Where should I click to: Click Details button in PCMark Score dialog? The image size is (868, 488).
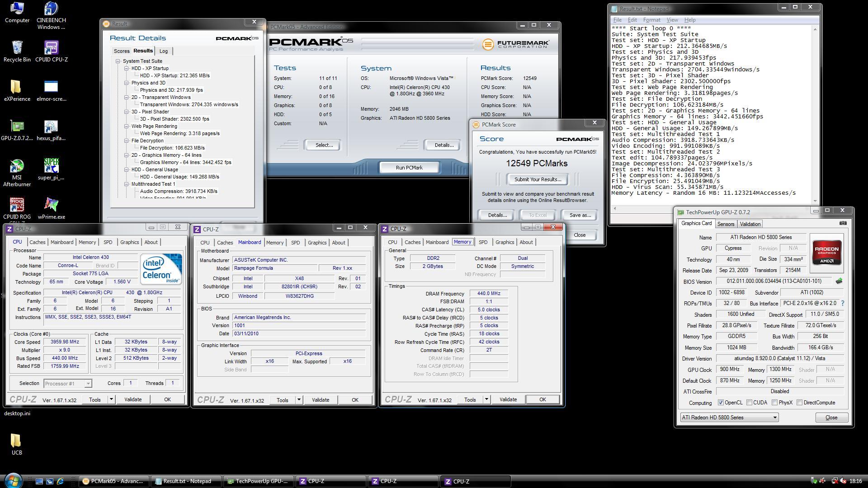pyautogui.click(x=497, y=215)
